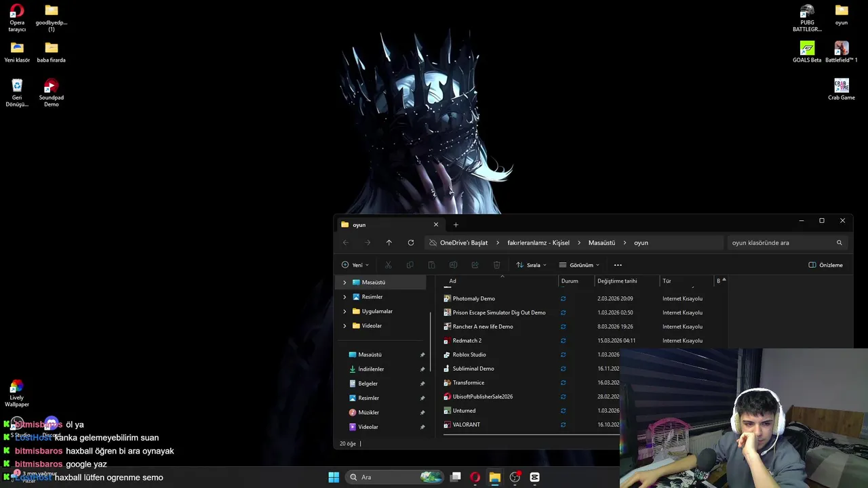This screenshot has height=488, width=868.
Task: Switch to the oyun Explorer tab
Action: pos(390,224)
